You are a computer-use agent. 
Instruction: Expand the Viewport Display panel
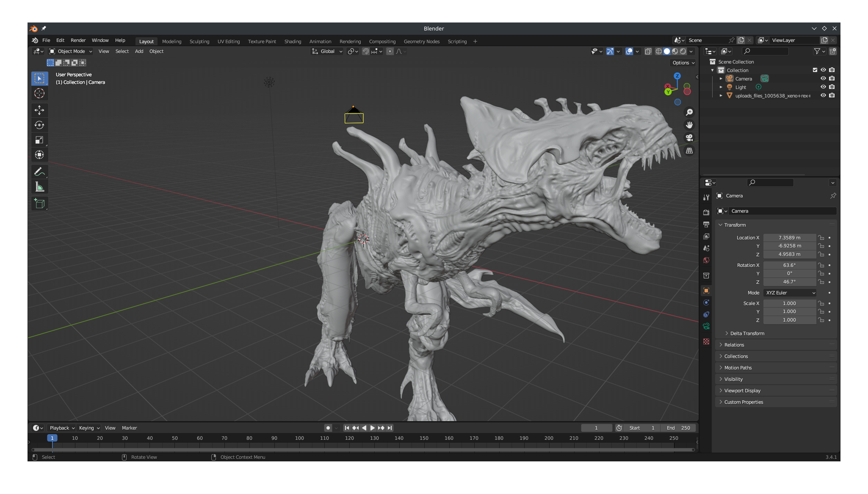pyautogui.click(x=742, y=391)
